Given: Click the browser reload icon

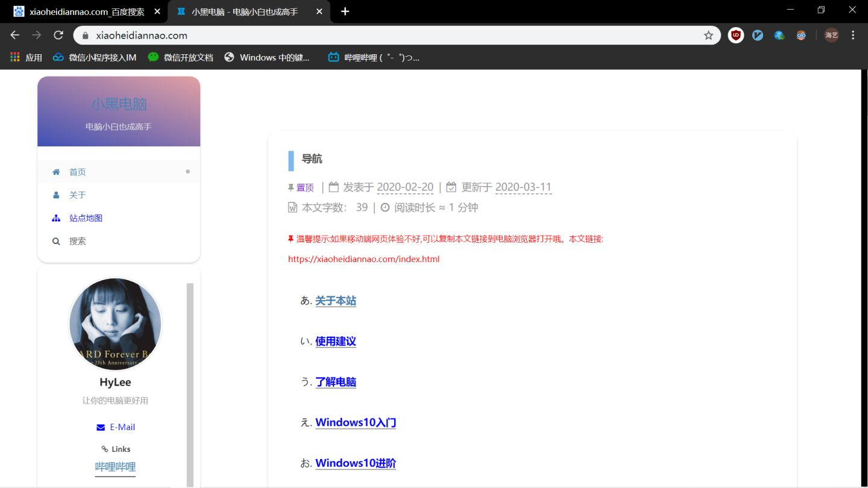Looking at the screenshot, I should (58, 36).
